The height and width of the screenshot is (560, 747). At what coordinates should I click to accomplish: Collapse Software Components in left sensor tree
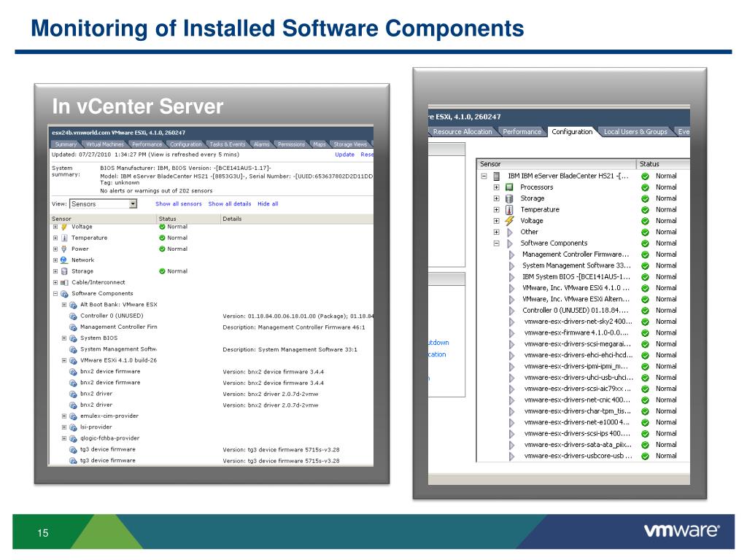pos(55,293)
